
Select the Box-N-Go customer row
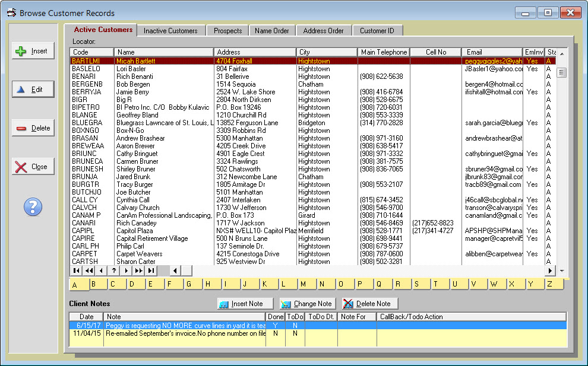pyautogui.click(x=313, y=131)
